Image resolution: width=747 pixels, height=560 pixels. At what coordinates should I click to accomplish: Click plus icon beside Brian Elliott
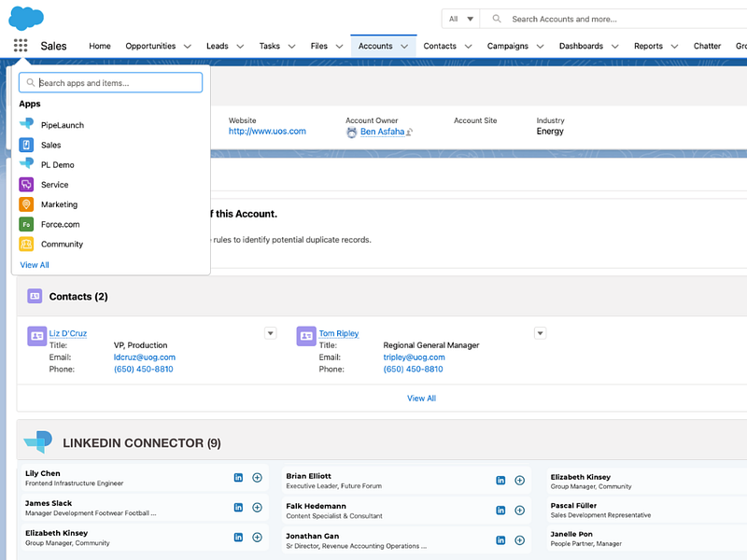coord(520,480)
